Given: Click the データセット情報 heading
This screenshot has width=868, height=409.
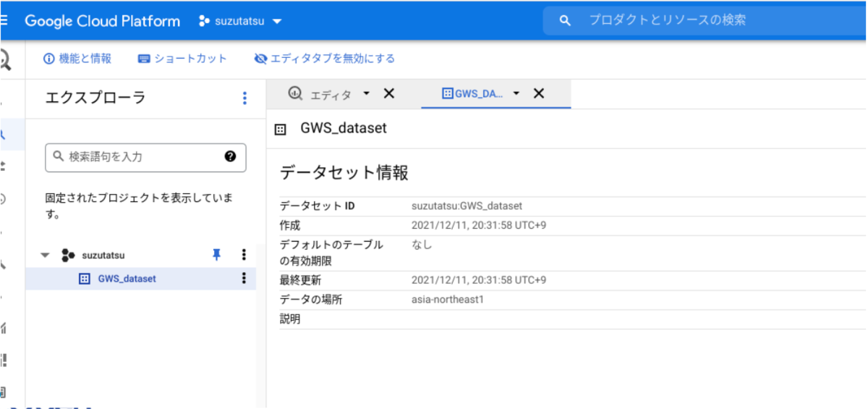Looking at the screenshot, I should coord(344,173).
